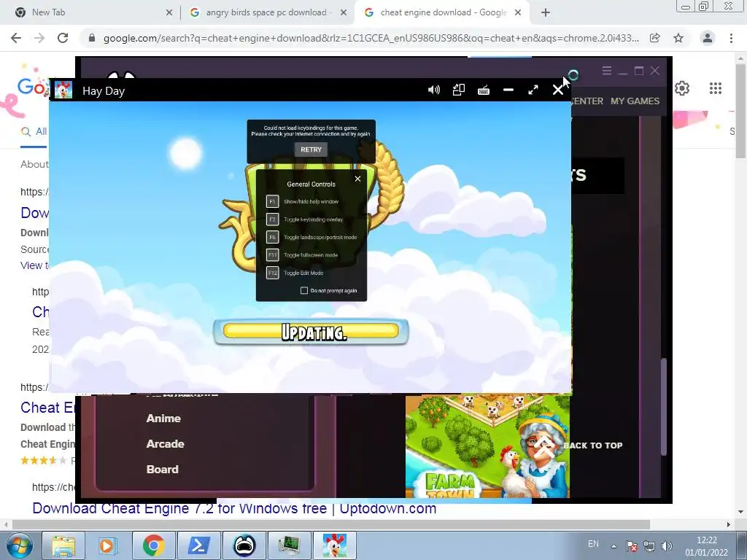
Task: Open MY GAMES tab in launcher window
Action: 635,101
